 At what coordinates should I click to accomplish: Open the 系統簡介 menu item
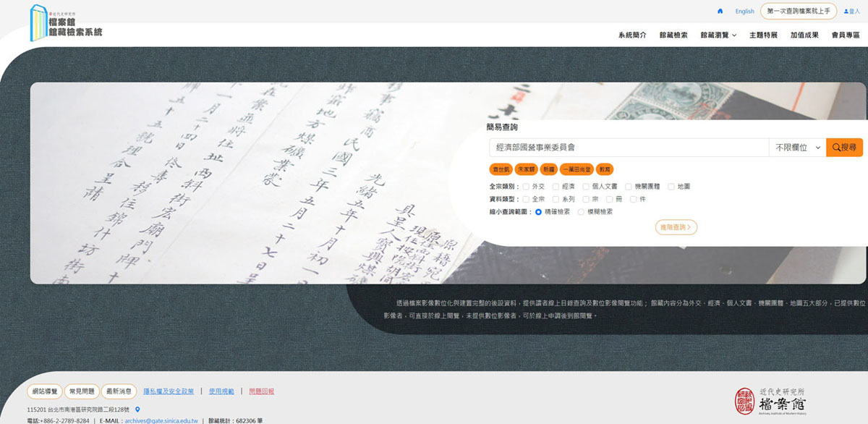pyautogui.click(x=632, y=35)
